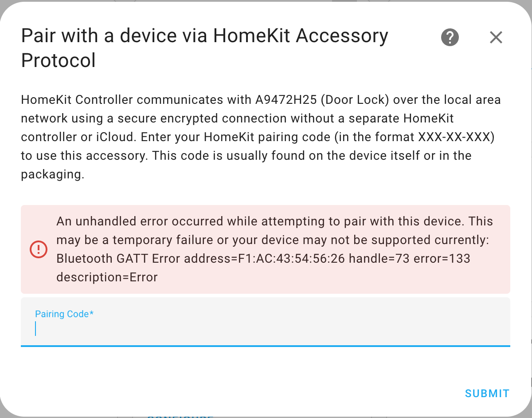Select the text cursor in the pairing field
Image resolution: width=532 pixels, height=418 pixels.
point(36,329)
